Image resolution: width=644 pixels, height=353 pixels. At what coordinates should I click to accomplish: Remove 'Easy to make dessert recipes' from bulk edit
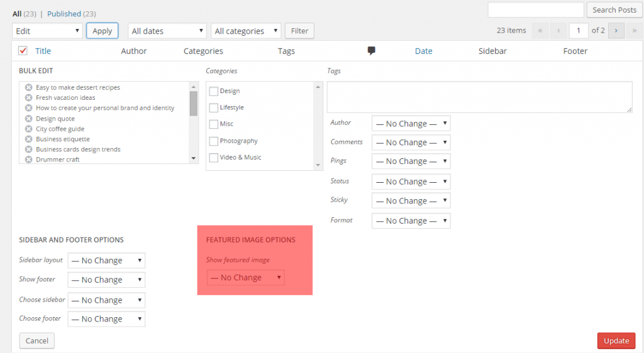(x=28, y=87)
